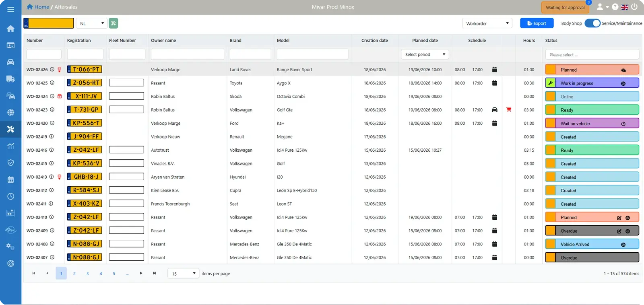Expand the Workorder dropdown
This screenshot has width=644, height=305.
click(x=487, y=23)
